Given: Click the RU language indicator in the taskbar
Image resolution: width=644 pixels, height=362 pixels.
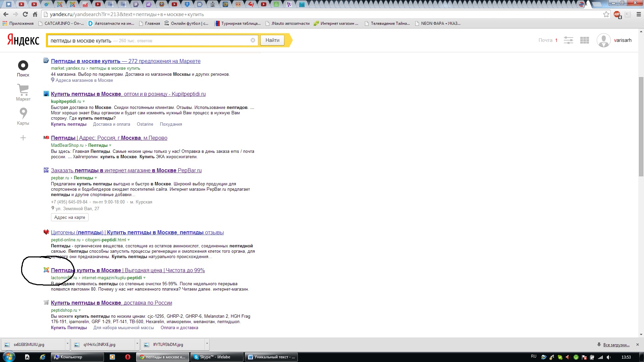Looking at the screenshot, I should 533,356.
